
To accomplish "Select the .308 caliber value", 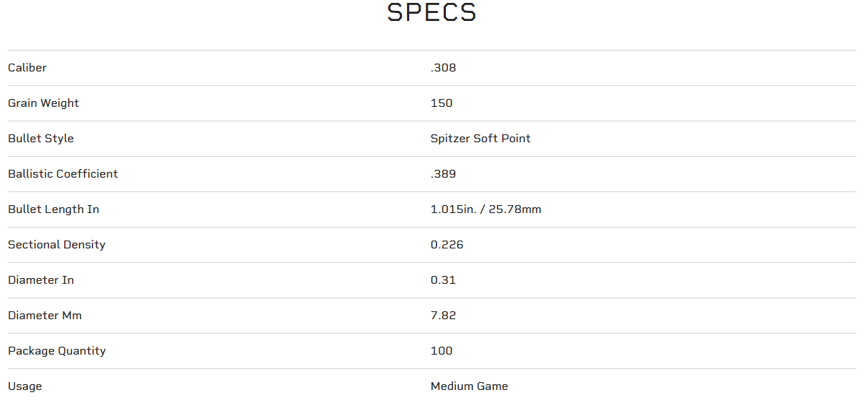I will [443, 68].
